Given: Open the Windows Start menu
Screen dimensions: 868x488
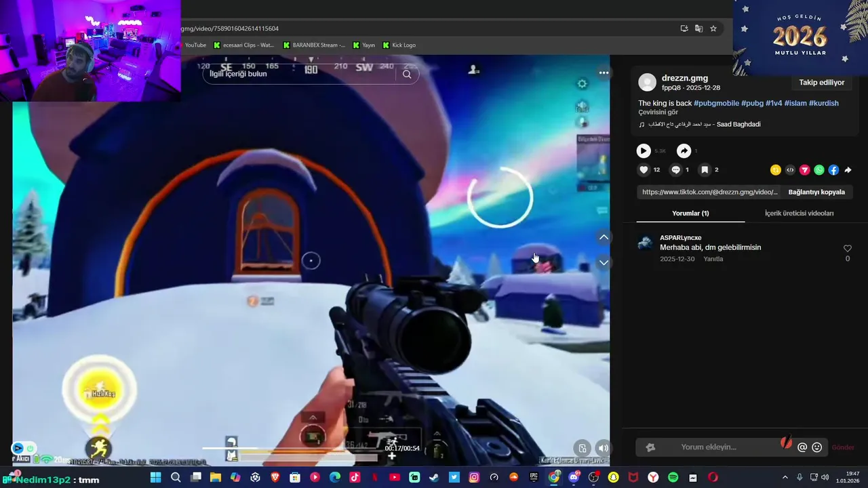Looking at the screenshot, I should click(155, 477).
